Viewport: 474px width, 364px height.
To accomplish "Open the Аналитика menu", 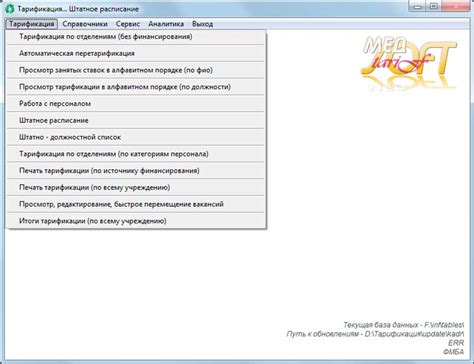I will click(x=166, y=24).
